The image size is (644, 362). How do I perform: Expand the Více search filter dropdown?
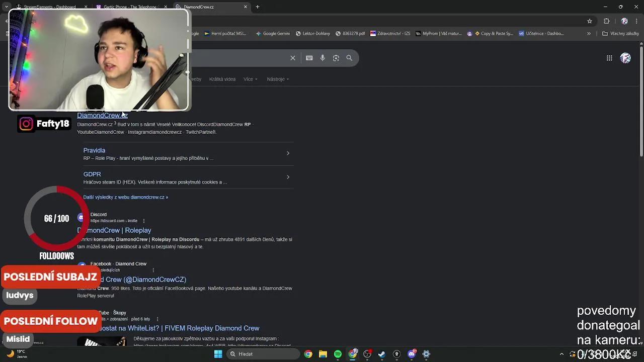250,79
